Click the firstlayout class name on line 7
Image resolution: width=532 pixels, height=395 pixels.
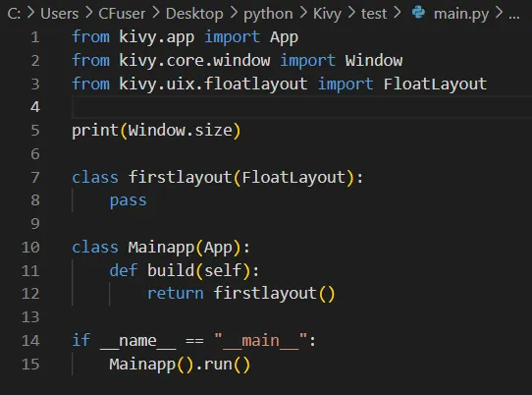tap(180, 177)
